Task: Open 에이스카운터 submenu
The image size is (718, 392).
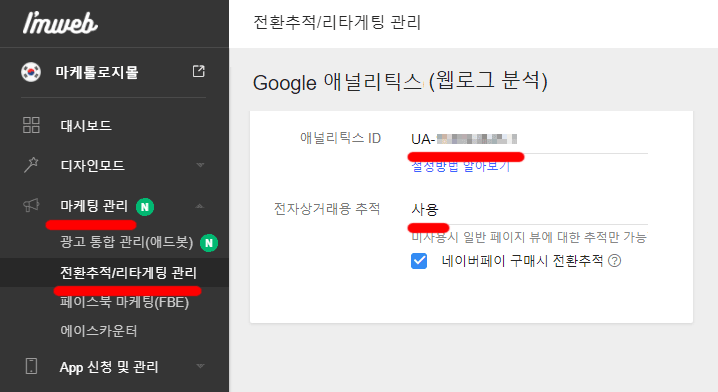Action: coord(98,331)
